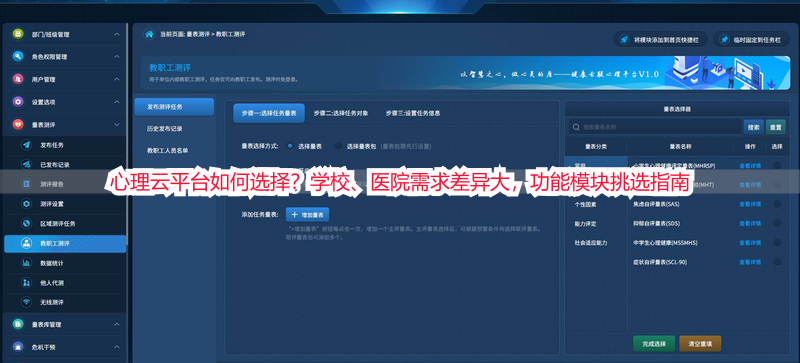Click the 量表分类 column header
The height and width of the screenshot is (363, 800).
595,147
